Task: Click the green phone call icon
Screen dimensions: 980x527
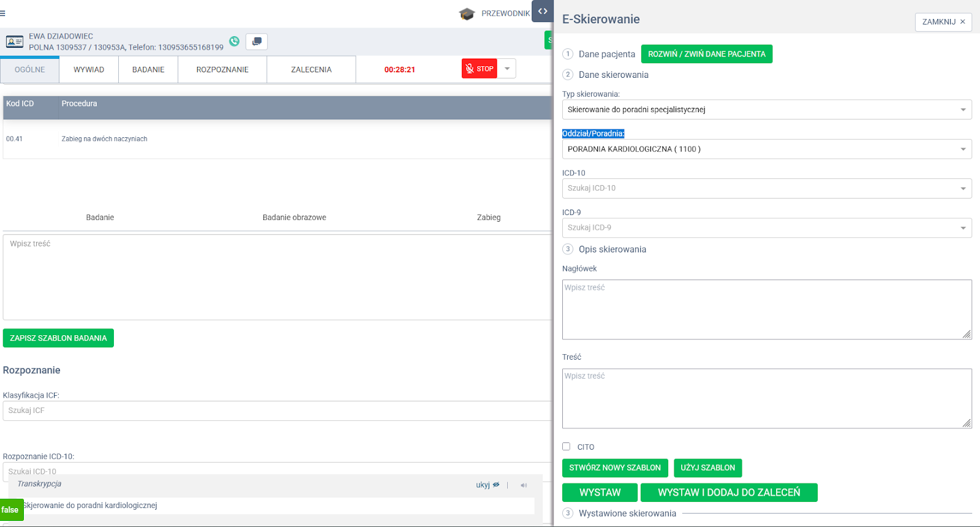Action: 234,41
